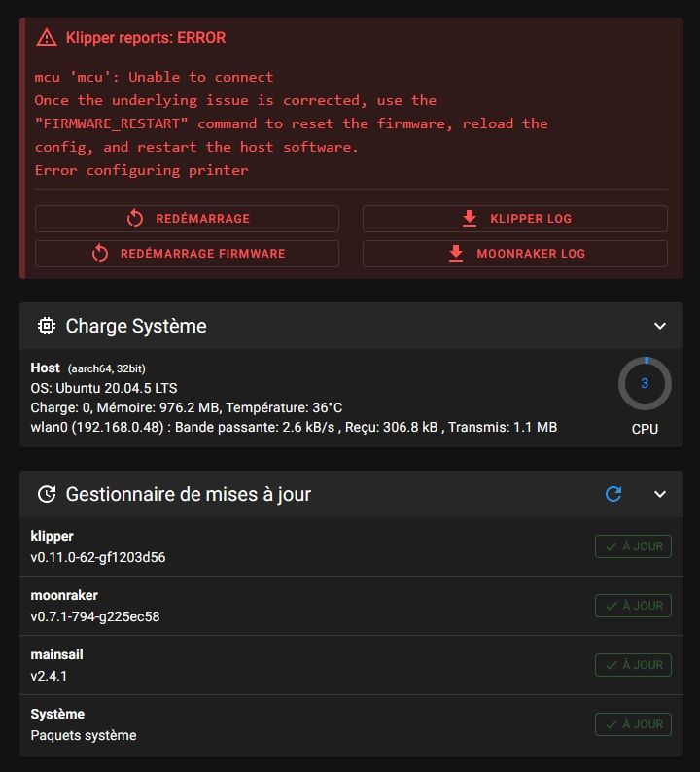The image size is (700, 772).
Task: Click the Système component name
Action: tap(57, 714)
